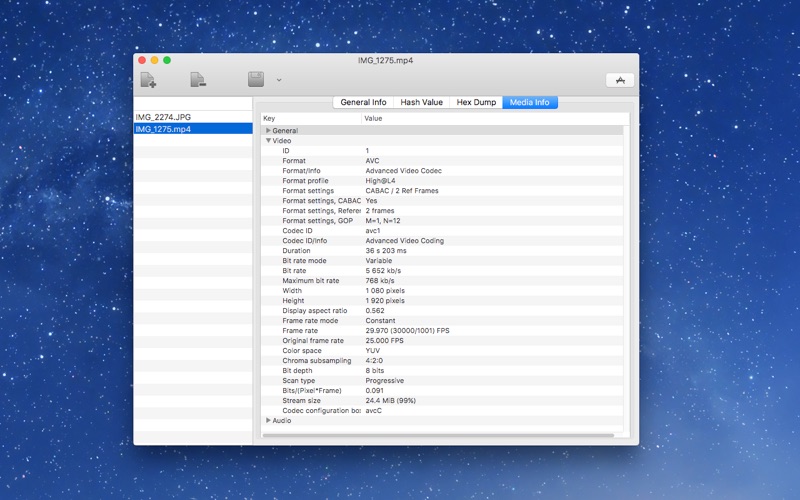Click the Save floppy disk icon

(256, 80)
